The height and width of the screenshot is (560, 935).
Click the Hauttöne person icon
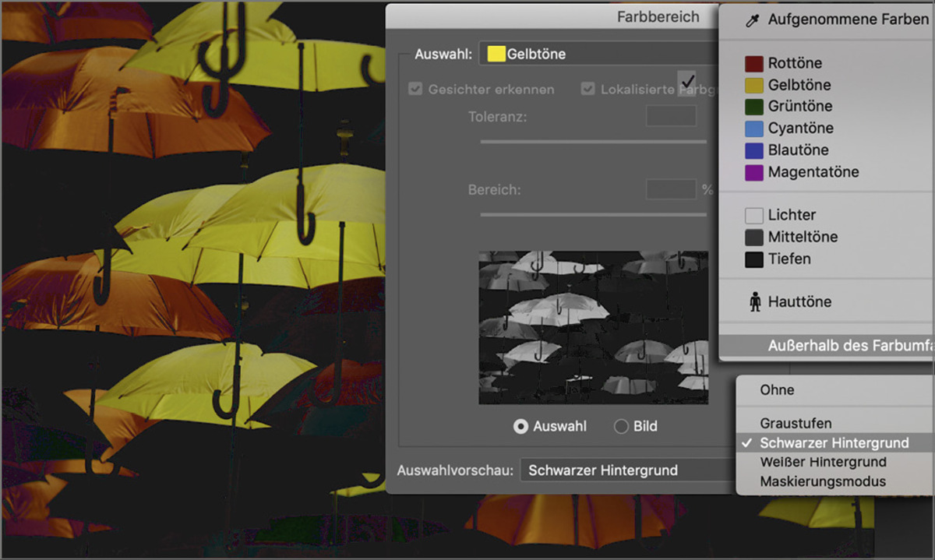point(754,301)
